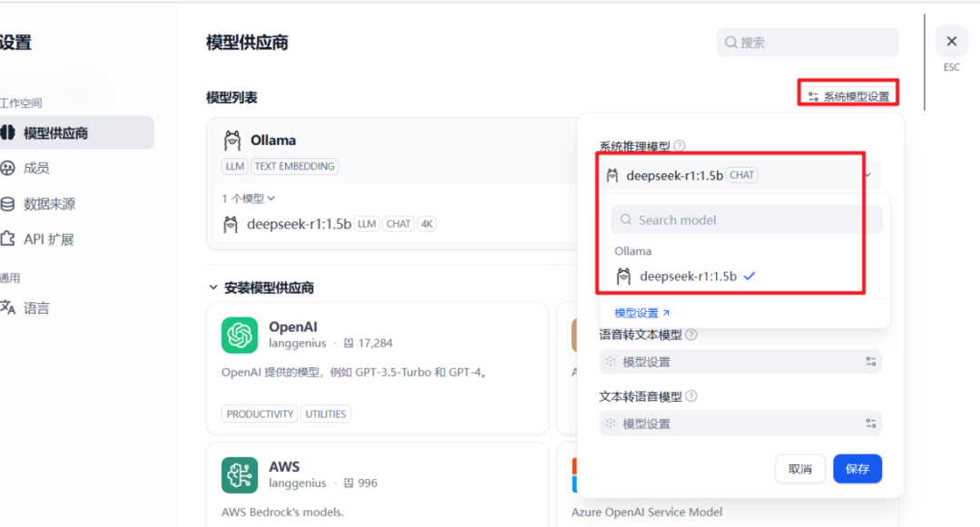Click the 成员 people icon
This screenshot has height=527, width=980.
(x=7, y=168)
